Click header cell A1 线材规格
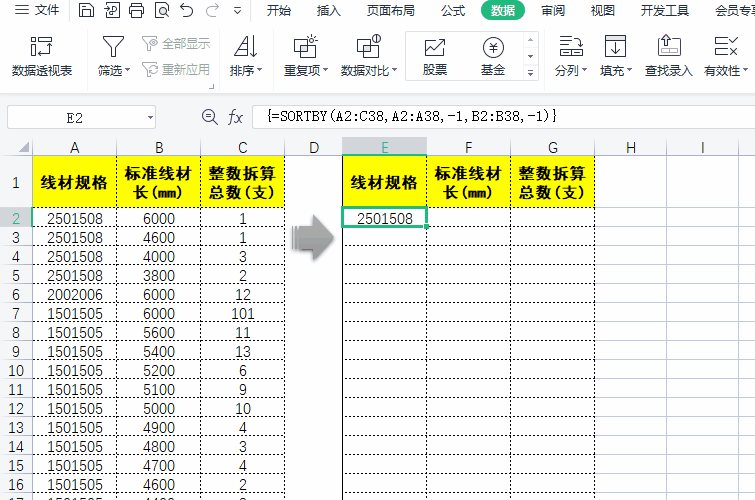 click(75, 182)
